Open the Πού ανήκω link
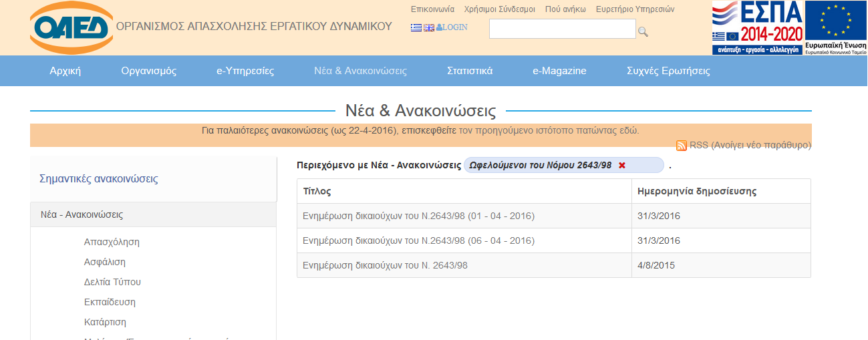Viewport: 868px width, 340px height. [565, 9]
